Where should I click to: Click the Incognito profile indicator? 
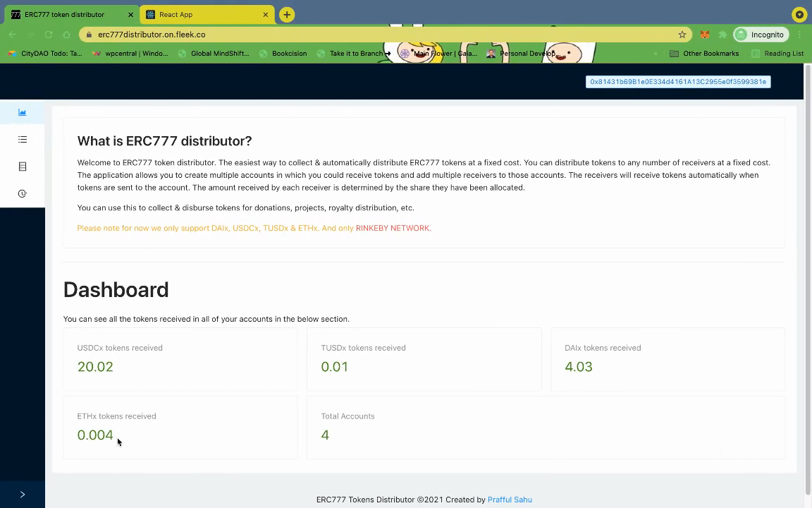[x=761, y=35]
